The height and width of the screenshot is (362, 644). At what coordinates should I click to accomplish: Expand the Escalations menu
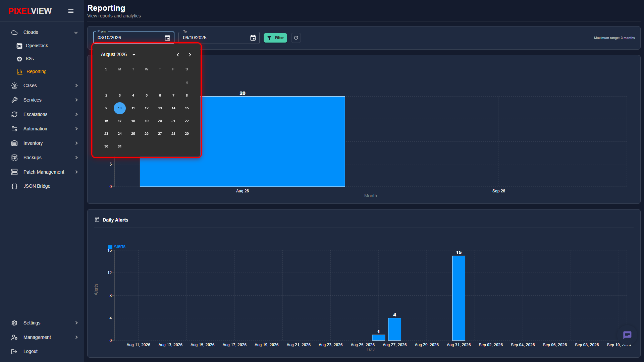[76, 114]
